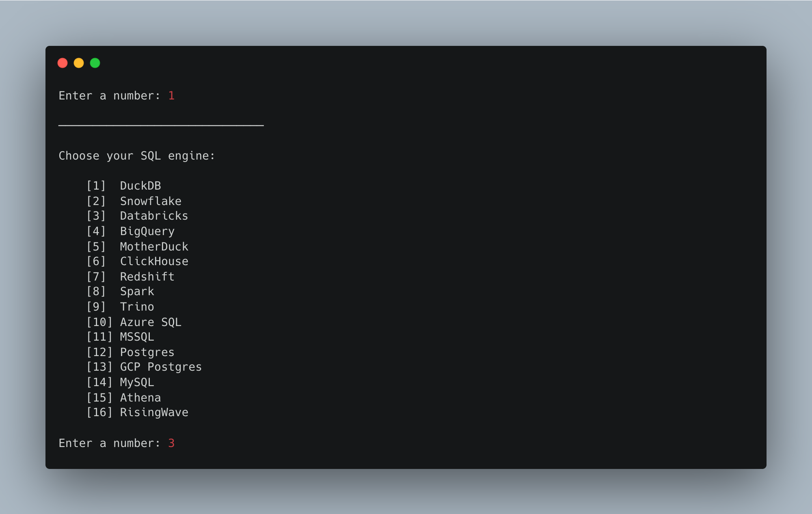Click the Databricks list entry
Image resolution: width=812 pixels, height=514 pixels.
[x=154, y=216]
